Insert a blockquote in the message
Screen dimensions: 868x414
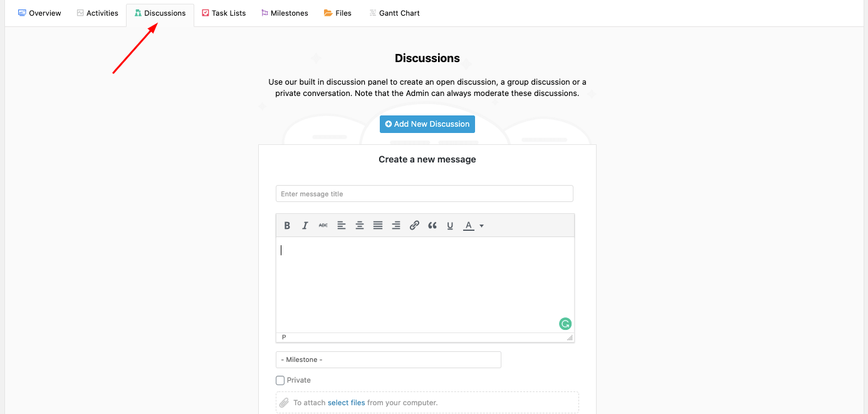[432, 226]
